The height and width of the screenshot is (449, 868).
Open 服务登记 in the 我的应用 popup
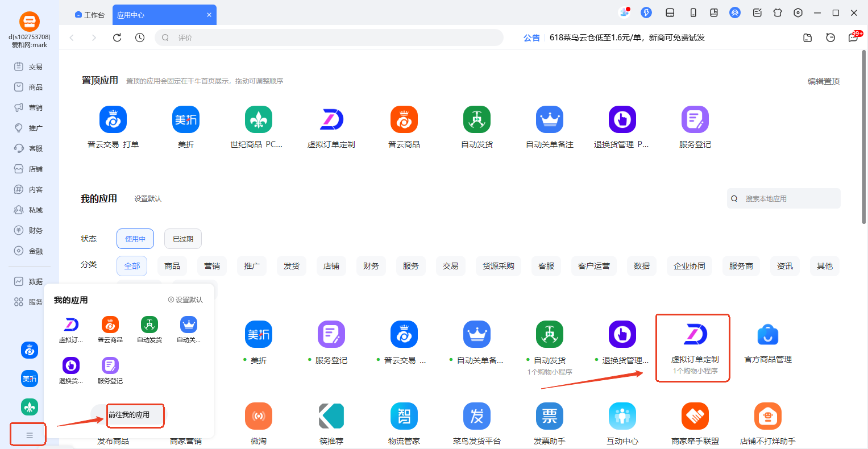pyautogui.click(x=110, y=365)
